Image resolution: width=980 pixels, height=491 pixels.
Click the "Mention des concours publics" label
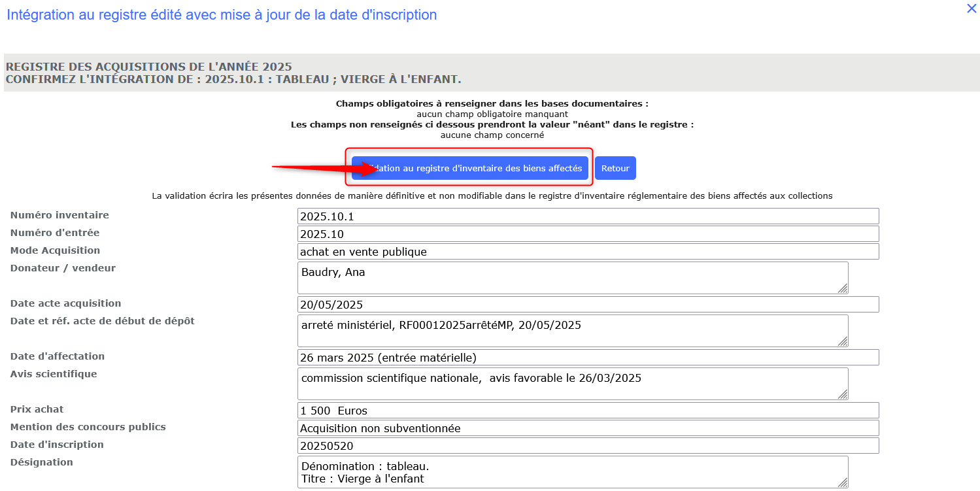click(x=88, y=427)
